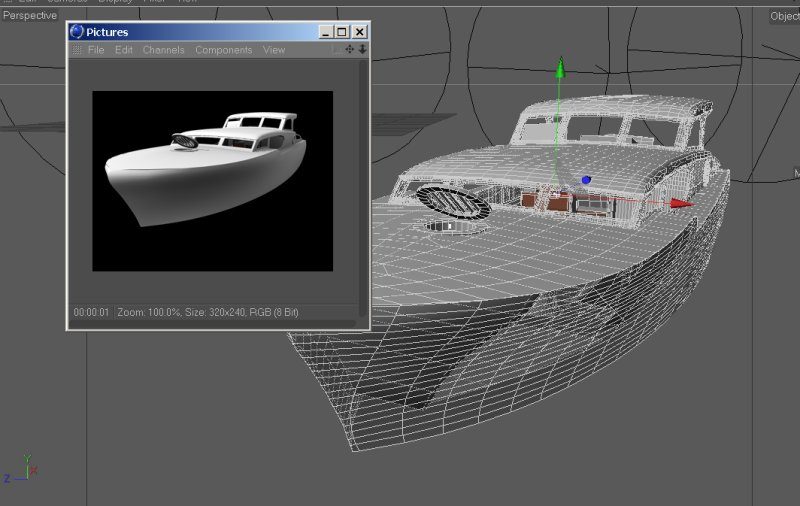Click the red X-axis arrow handle
Image resolution: width=800 pixels, height=506 pixels.
(x=682, y=204)
